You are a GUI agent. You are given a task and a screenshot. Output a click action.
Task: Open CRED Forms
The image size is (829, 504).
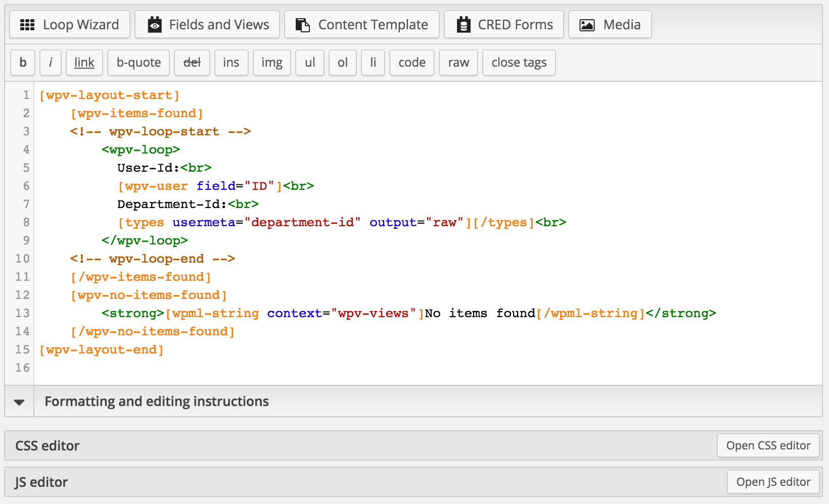point(504,25)
